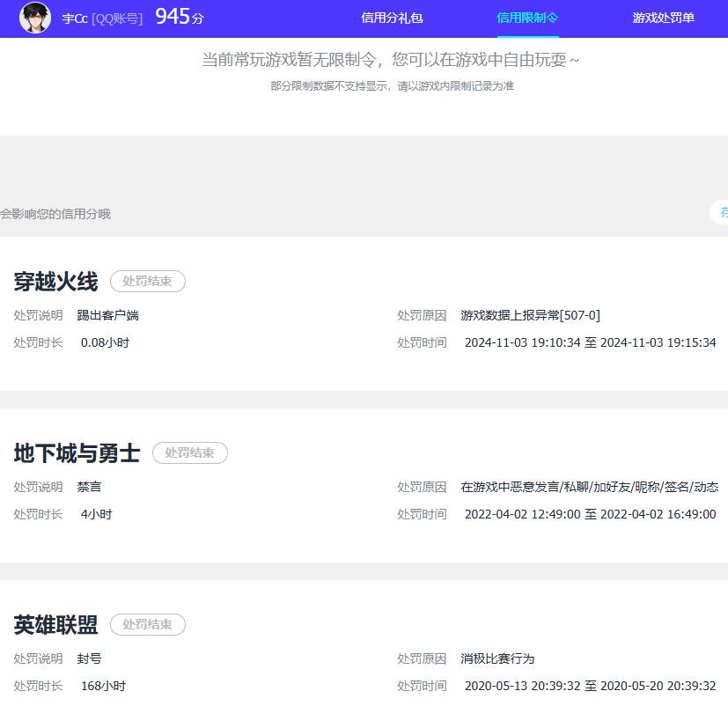Open the 地下城与勇士 game entry

click(x=77, y=453)
